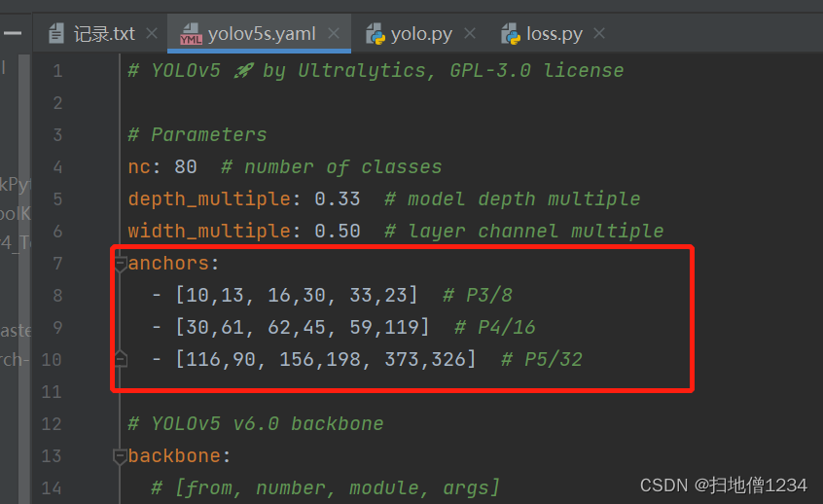Collapse the backbone block fold marker
Viewport: 823px width, 504px height.
coord(121,456)
